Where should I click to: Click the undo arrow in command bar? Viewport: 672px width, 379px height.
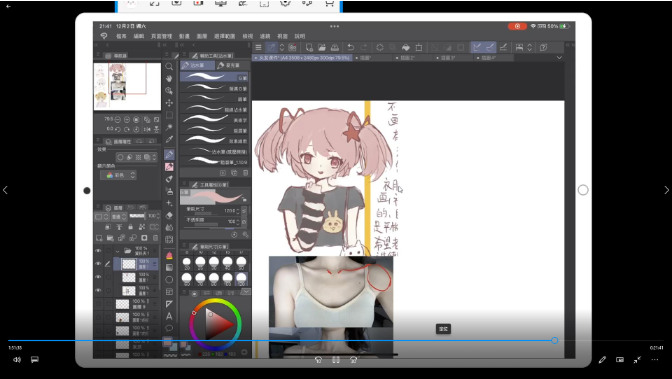[x=351, y=47]
